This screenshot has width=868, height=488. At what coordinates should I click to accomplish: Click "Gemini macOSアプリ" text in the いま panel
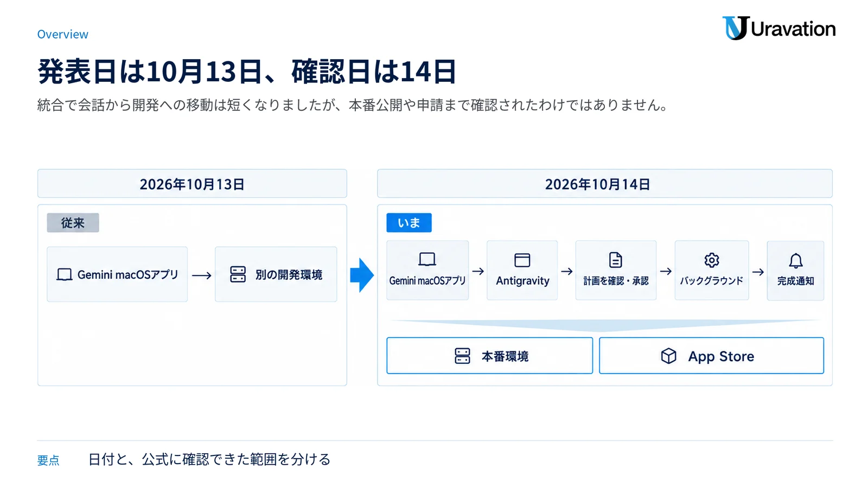click(427, 281)
